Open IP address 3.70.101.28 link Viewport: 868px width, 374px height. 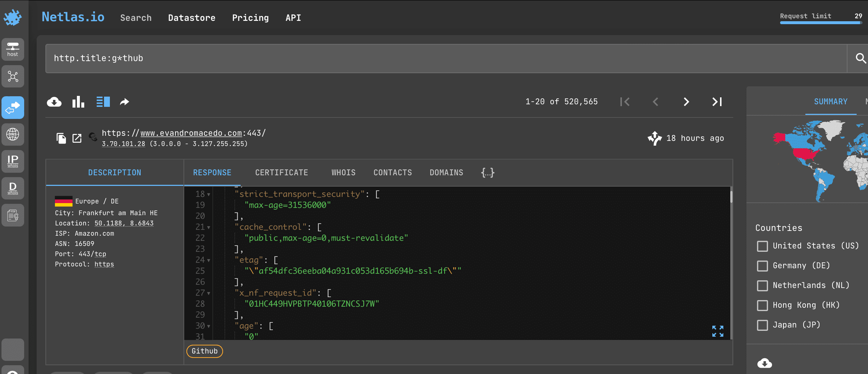pos(123,144)
